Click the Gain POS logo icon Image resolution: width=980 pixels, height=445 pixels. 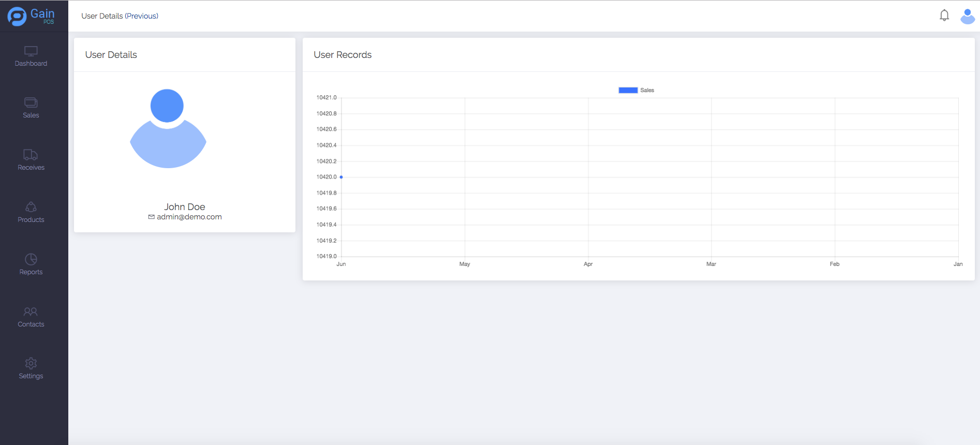17,17
